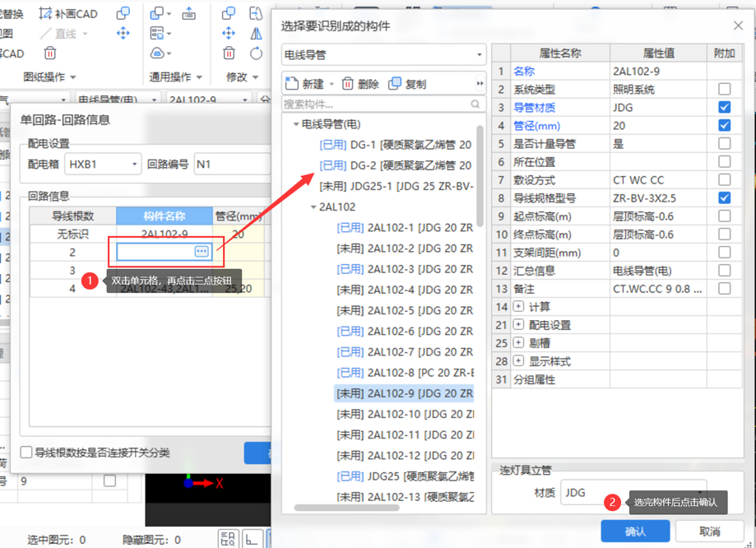The image size is (756, 548).
Task: Collapse the 2AL102 tree node
Action: [x=313, y=207]
